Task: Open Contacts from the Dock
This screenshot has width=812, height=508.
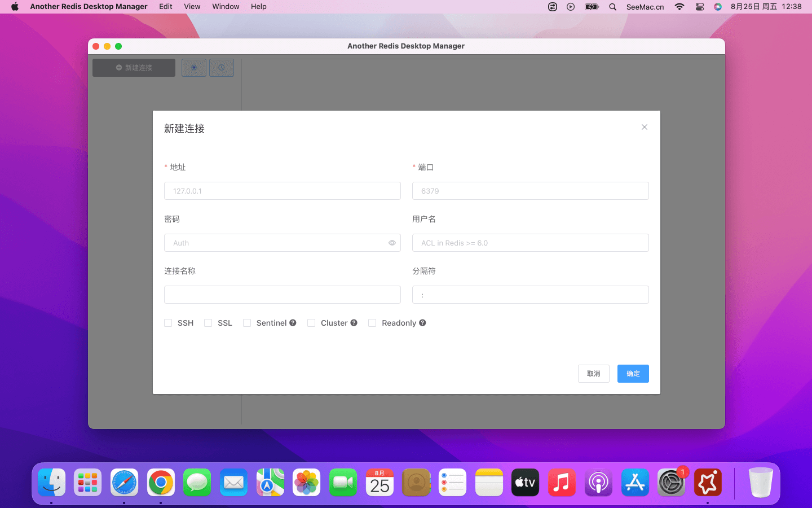Action: tap(416, 483)
